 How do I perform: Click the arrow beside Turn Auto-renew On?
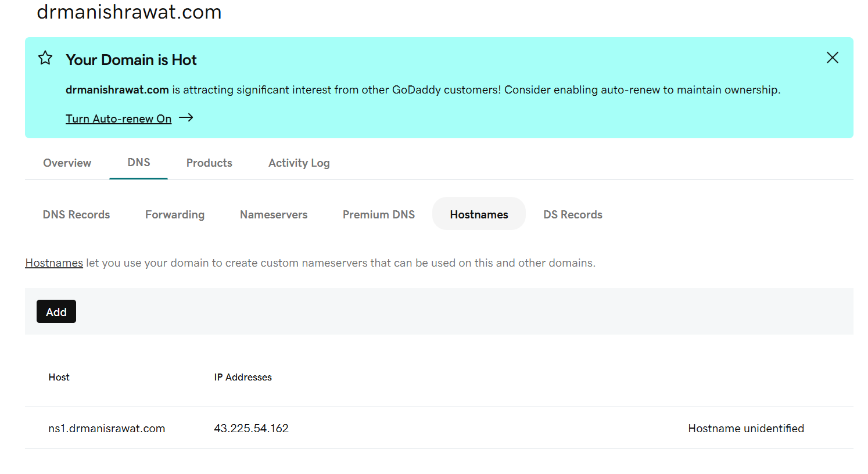tap(186, 118)
